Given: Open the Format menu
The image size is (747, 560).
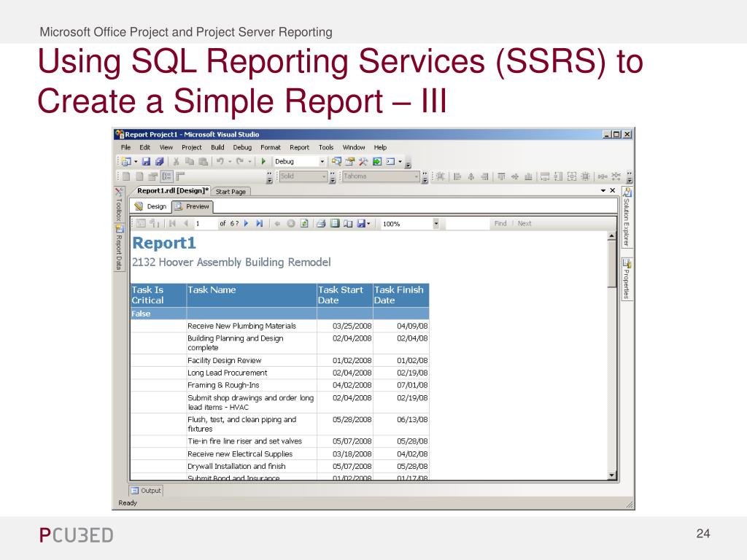Looking at the screenshot, I should (271, 147).
